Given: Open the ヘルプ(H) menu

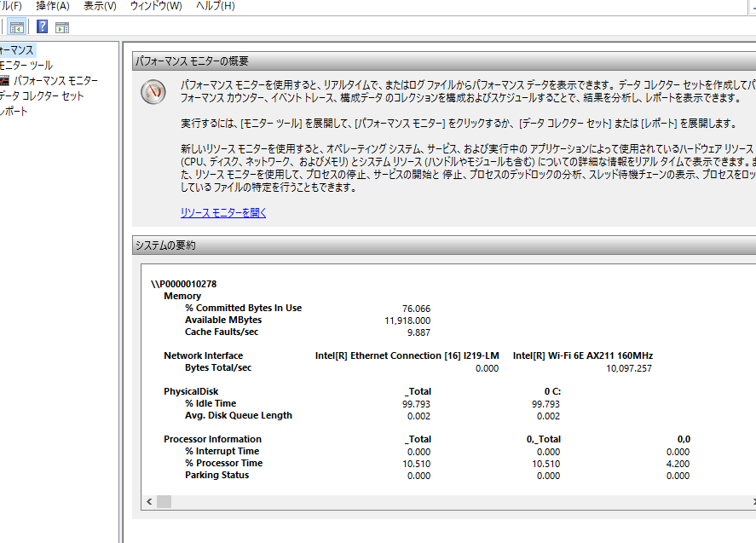Looking at the screenshot, I should point(215,6).
